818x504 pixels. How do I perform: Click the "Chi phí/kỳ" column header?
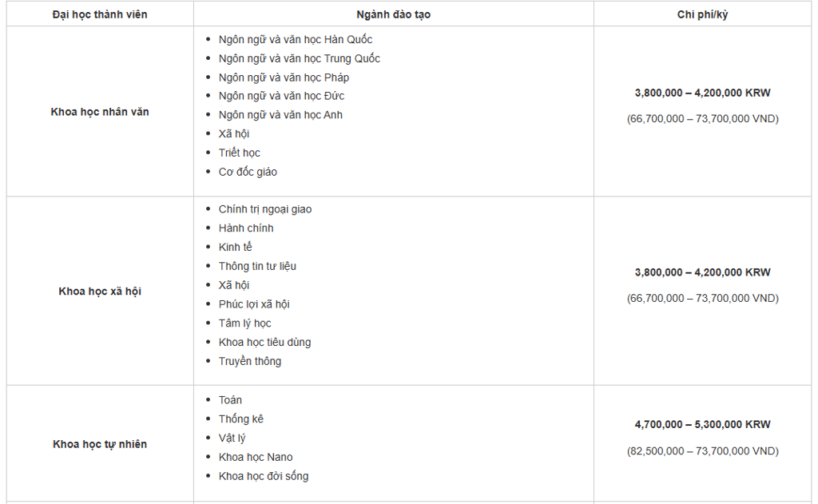702,14
